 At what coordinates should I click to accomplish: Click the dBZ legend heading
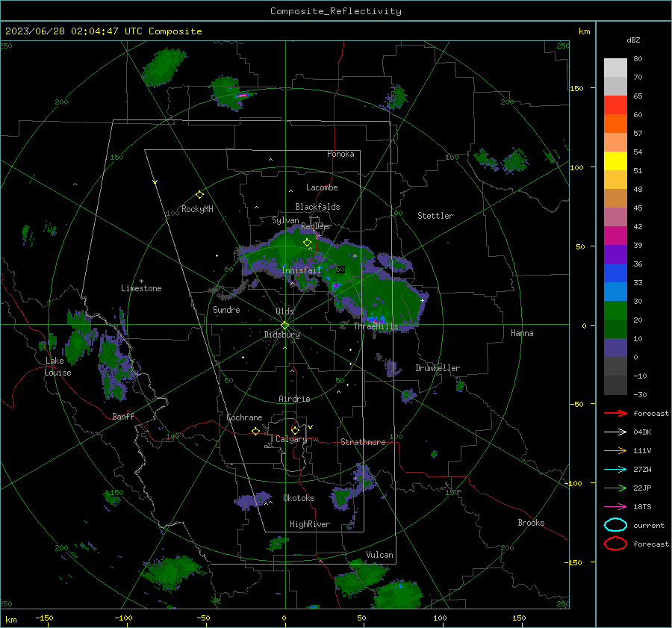tap(633, 40)
